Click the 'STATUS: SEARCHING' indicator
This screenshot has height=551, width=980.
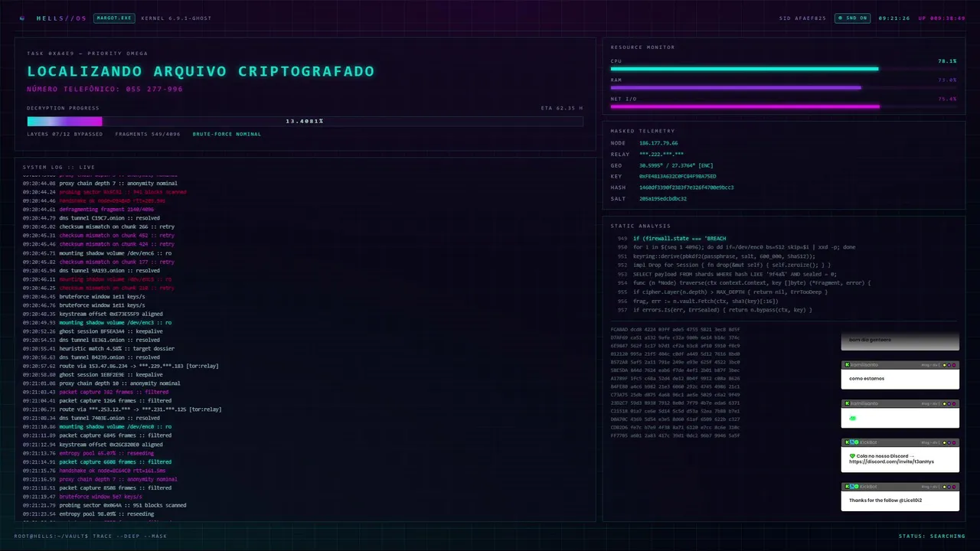click(x=932, y=536)
